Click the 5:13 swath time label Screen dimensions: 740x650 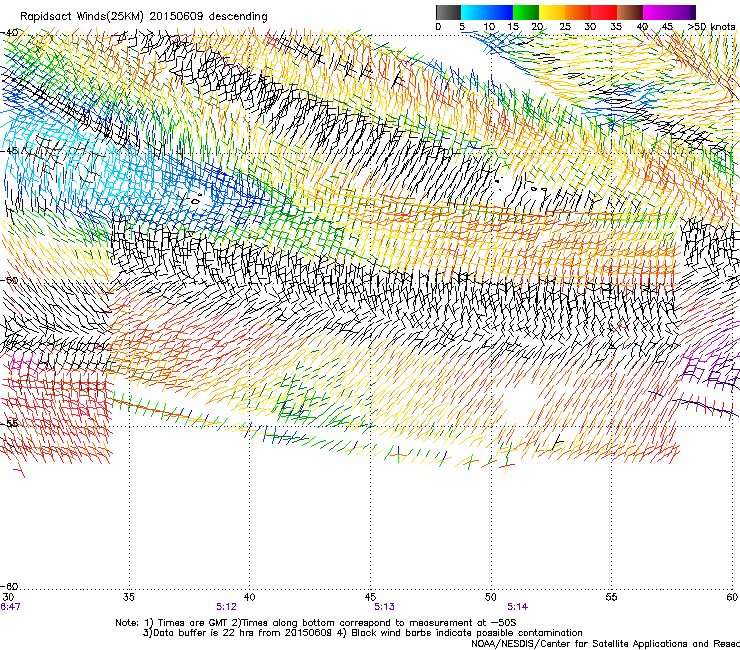click(x=385, y=607)
